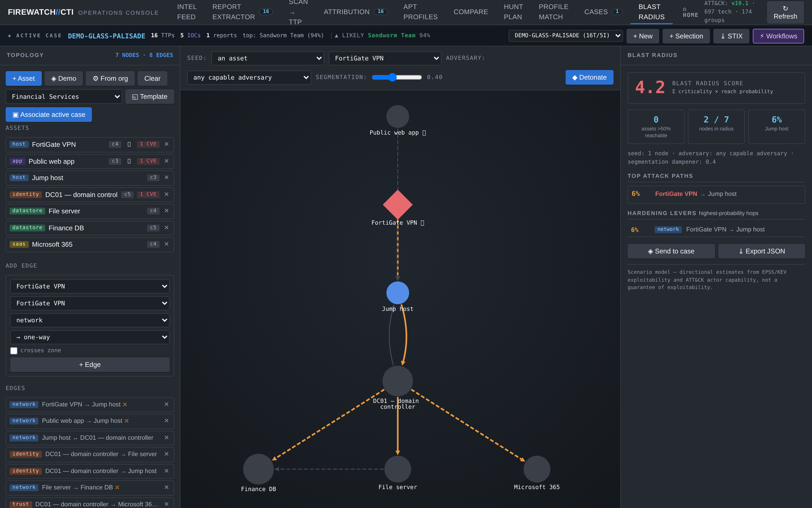
Task: Select the File server graph node
Action: point(398,469)
